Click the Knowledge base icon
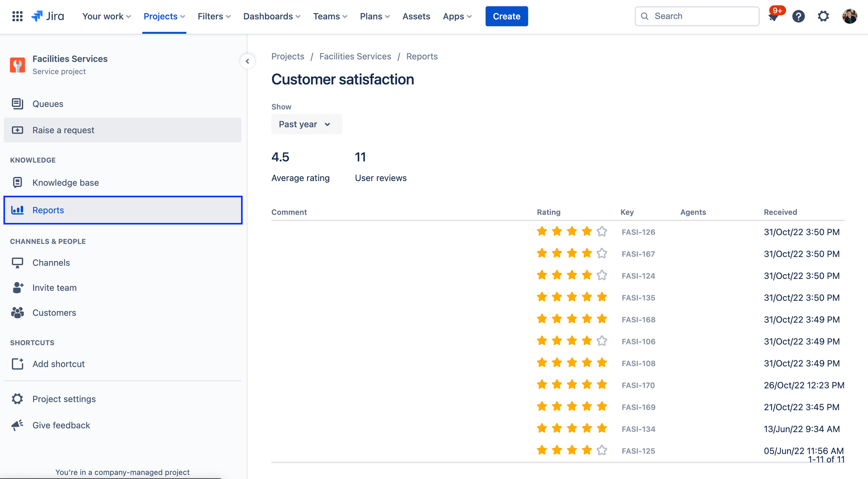Screen dimensions: 868x479 pos(18,182)
